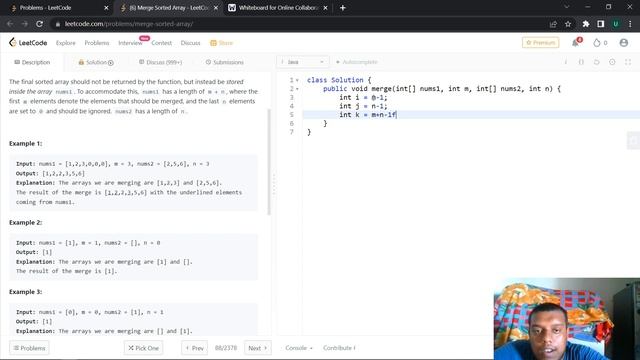The image size is (640, 360).
Task: Click the webcam video overlay
Action: 567,319
